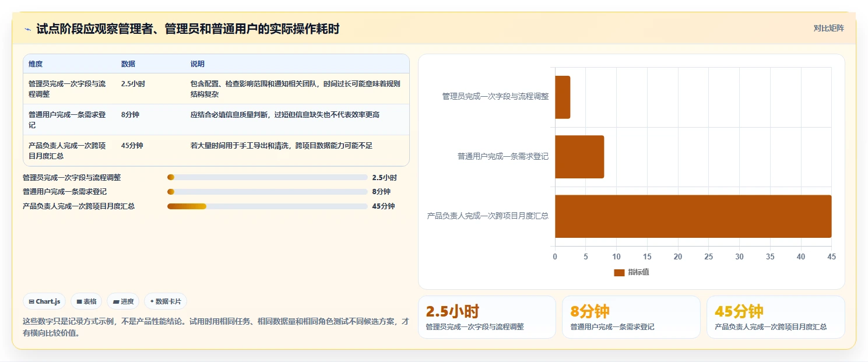This screenshot has height=362, width=868.
Task: Select the Chart.js tag chip
Action: coord(45,301)
